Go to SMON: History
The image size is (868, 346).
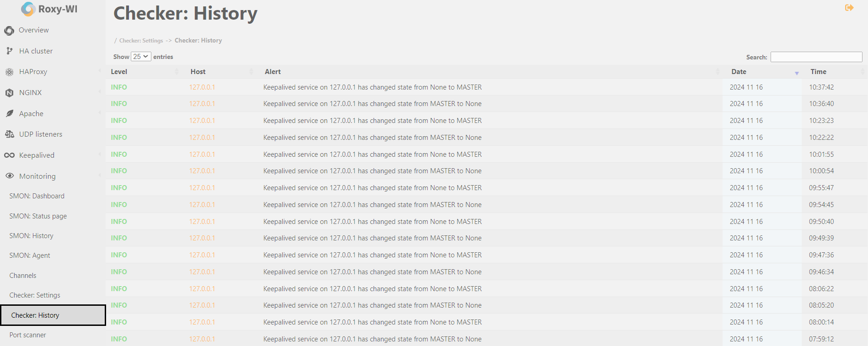coord(32,236)
